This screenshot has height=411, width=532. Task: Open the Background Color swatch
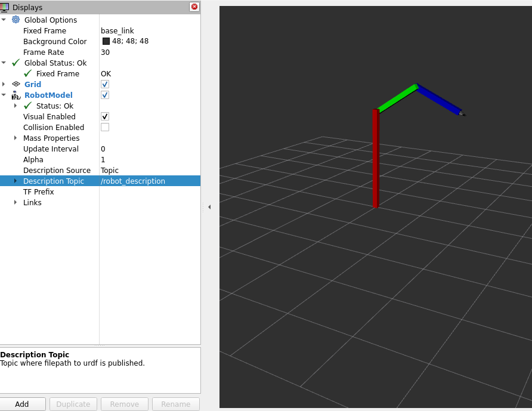[106, 41]
